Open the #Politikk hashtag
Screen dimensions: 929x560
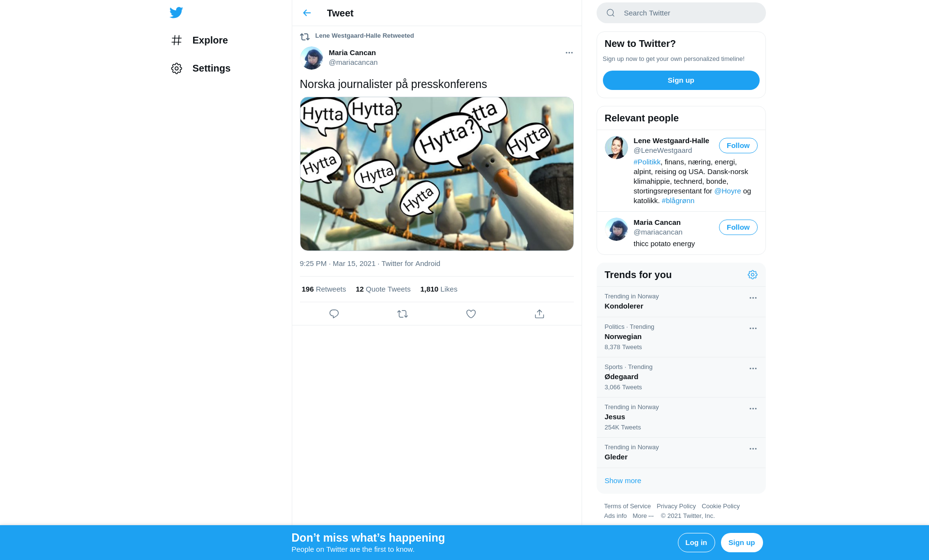(x=647, y=162)
